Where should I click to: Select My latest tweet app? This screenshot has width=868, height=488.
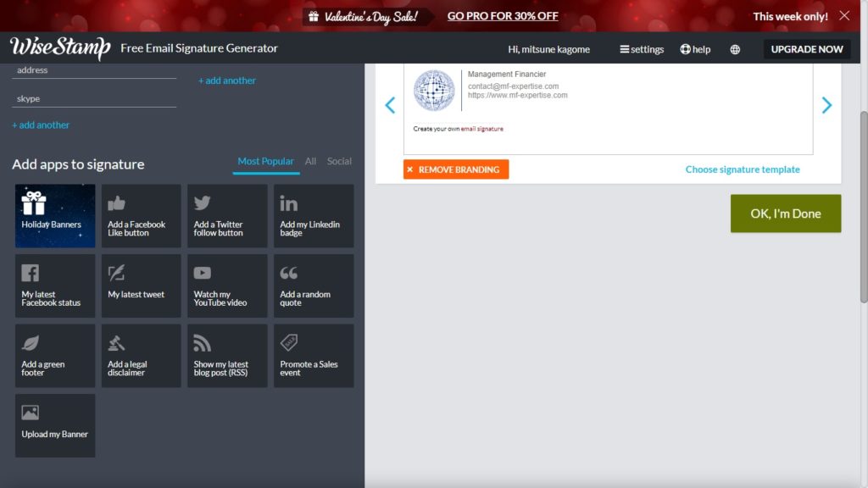(x=142, y=286)
